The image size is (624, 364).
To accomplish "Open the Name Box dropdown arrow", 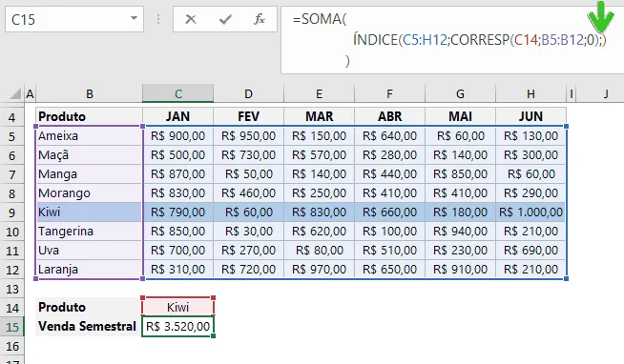I will (x=135, y=18).
